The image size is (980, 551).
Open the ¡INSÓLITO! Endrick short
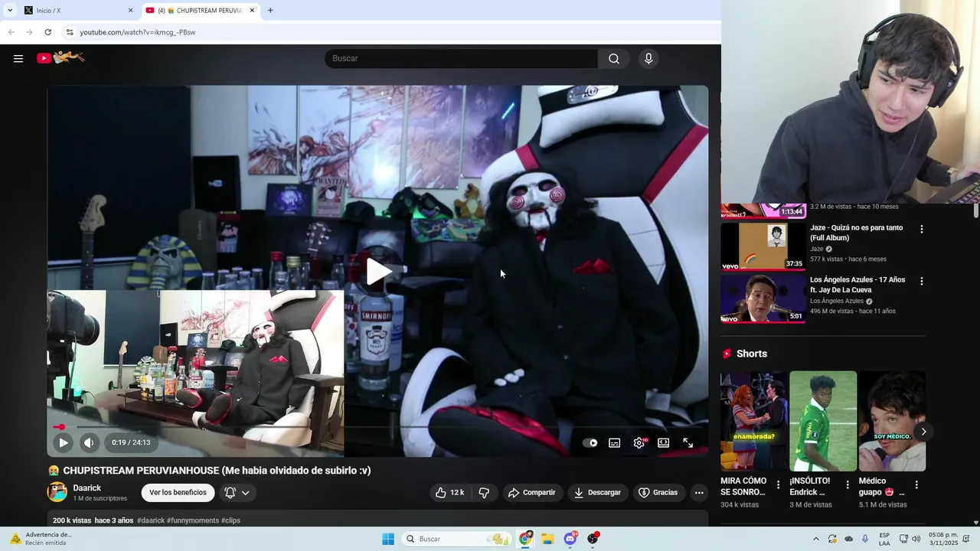(823, 421)
